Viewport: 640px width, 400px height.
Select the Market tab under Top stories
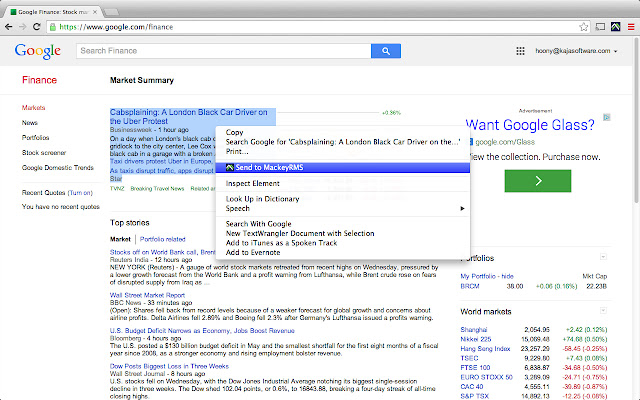tap(120, 239)
